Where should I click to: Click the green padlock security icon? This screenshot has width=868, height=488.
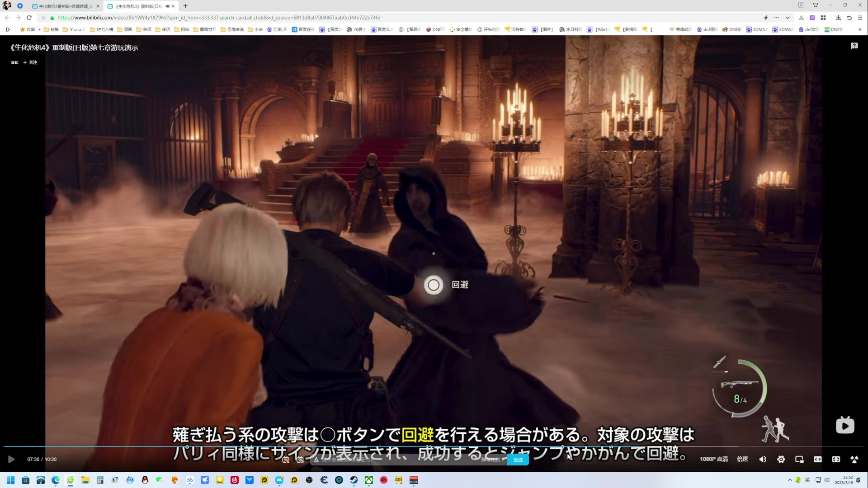(x=52, y=18)
